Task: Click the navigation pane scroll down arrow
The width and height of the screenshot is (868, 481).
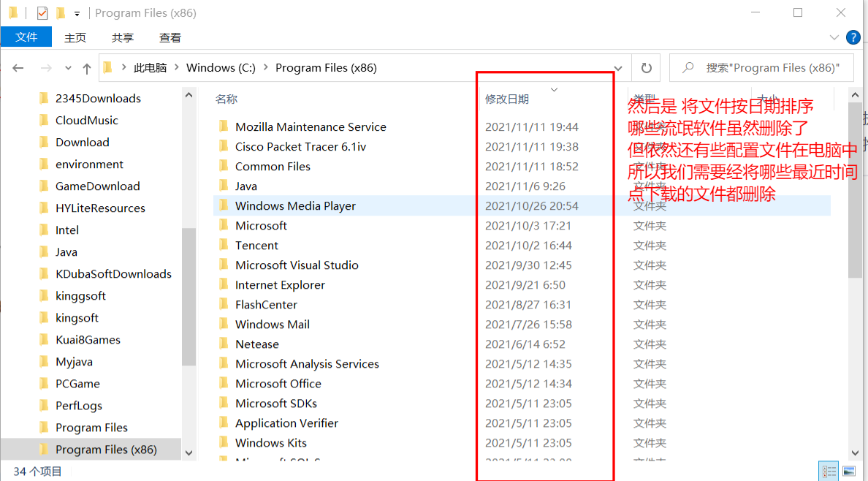Action: pos(189,452)
